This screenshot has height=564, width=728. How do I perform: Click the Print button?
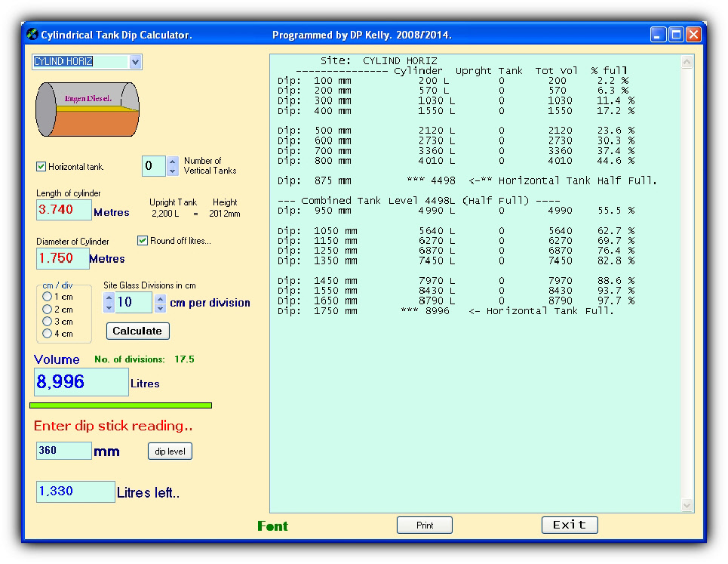[x=424, y=525]
